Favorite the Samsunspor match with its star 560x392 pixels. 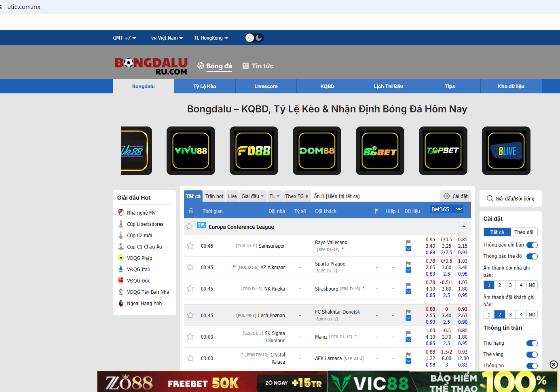coord(190,246)
